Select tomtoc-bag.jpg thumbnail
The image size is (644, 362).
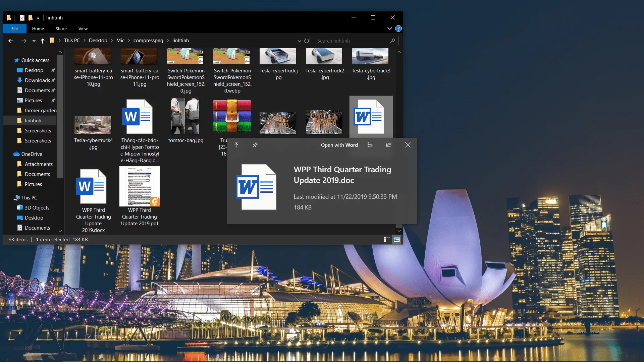tap(185, 116)
